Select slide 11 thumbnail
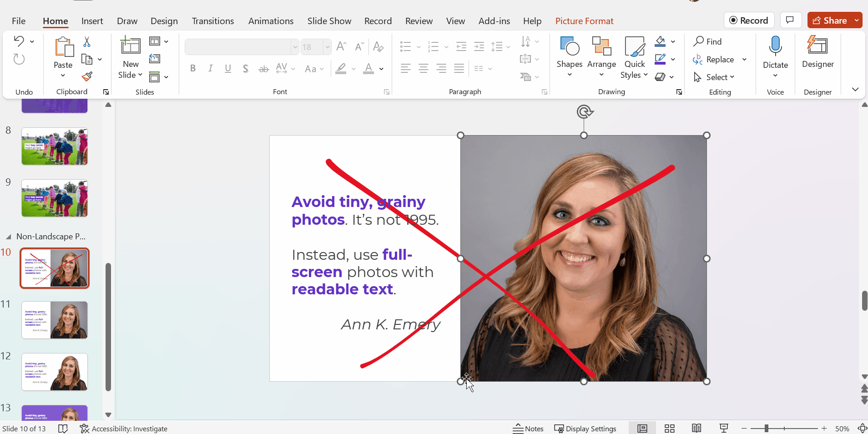This screenshot has height=434, width=868. [x=55, y=320]
